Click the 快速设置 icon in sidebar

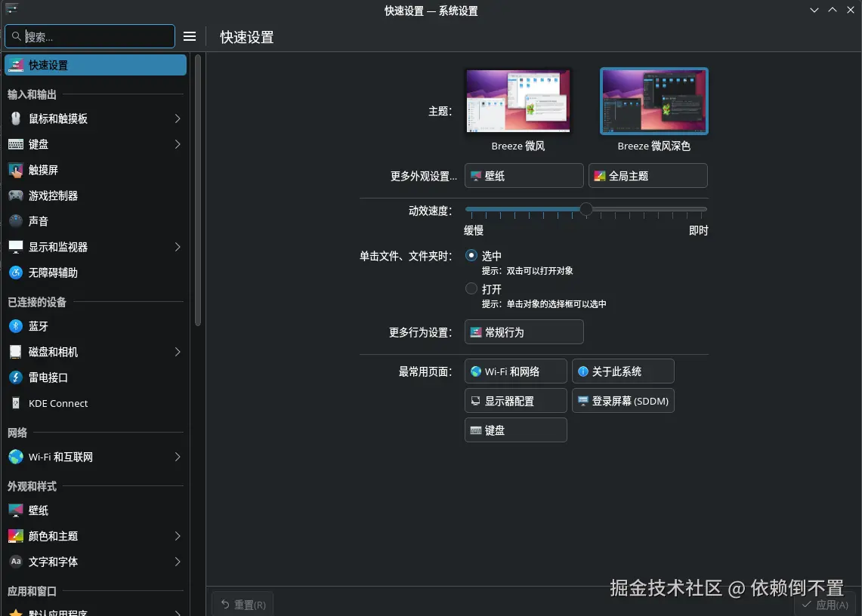(x=16, y=66)
